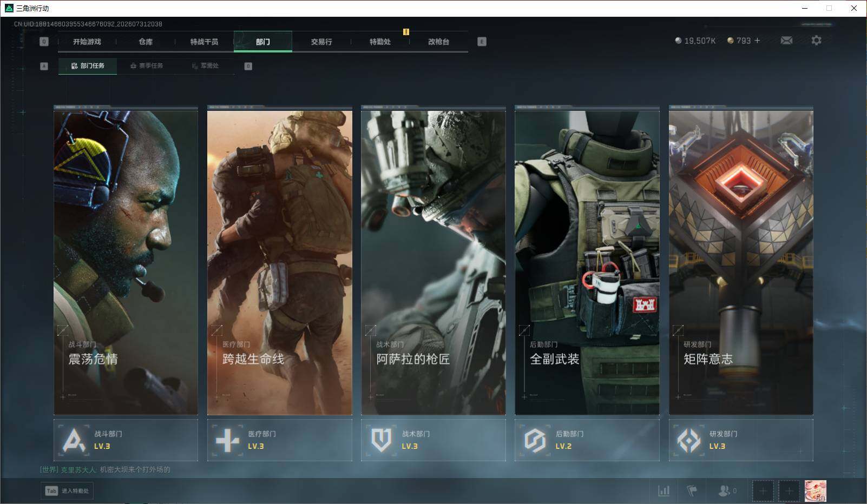Click the second empty teammate plus slot
Image resolution: width=867 pixels, height=504 pixels.
789,491
